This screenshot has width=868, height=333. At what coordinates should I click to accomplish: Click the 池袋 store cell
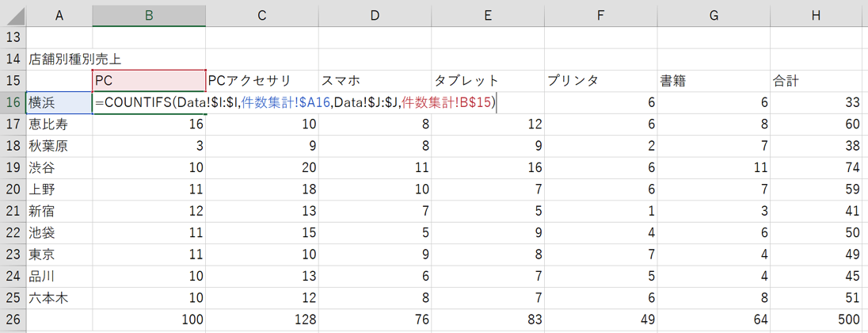(59, 233)
